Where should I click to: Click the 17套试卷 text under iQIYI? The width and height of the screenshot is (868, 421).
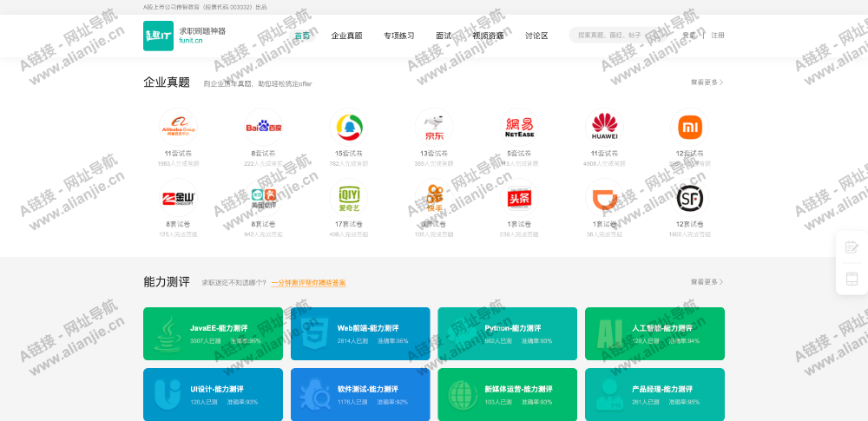click(349, 224)
